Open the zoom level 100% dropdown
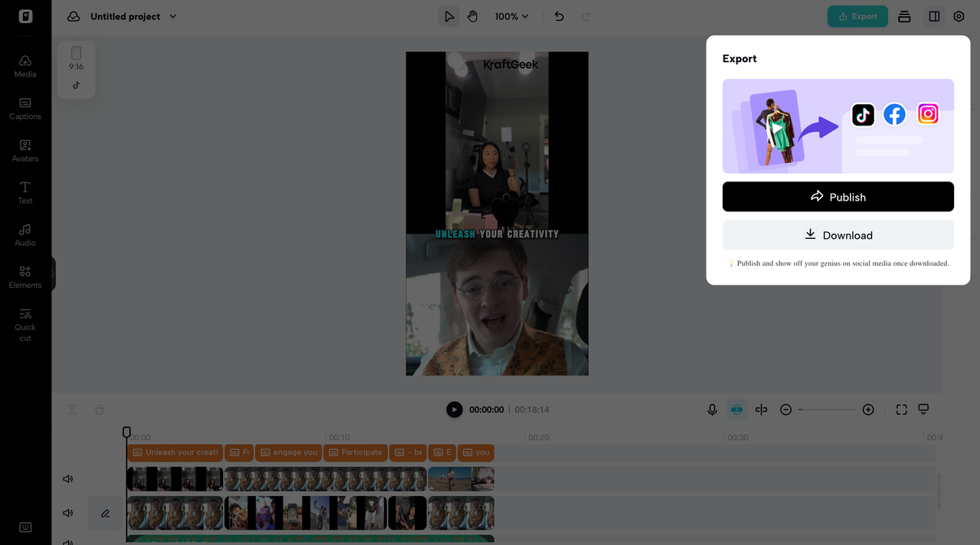Screen dimensions: 980x545 (511, 16)
